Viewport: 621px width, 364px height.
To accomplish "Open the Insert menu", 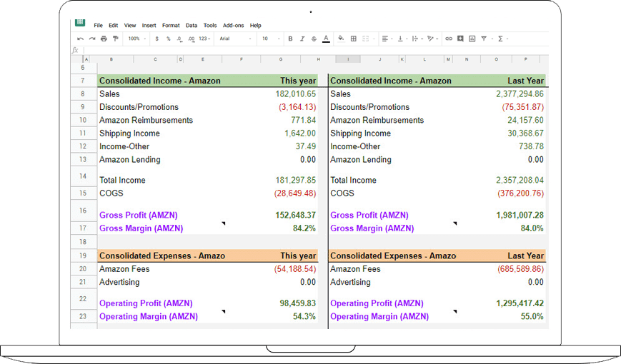I will point(149,25).
